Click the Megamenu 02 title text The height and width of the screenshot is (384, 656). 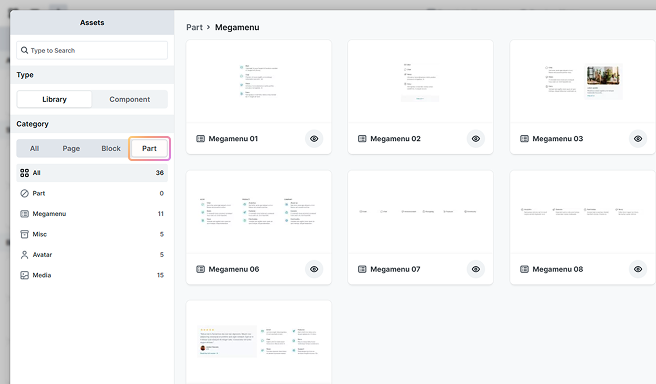coord(395,138)
